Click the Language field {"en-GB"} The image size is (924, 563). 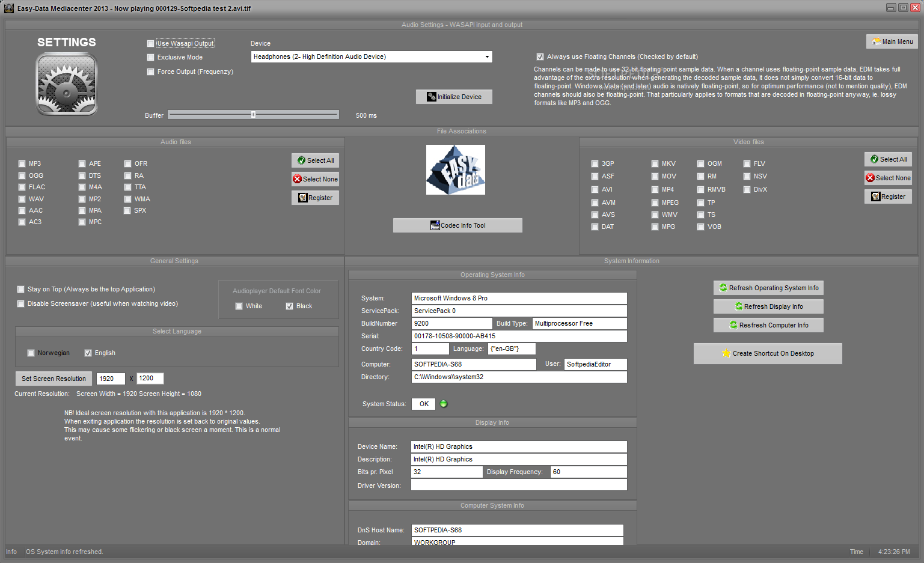[512, 348]
